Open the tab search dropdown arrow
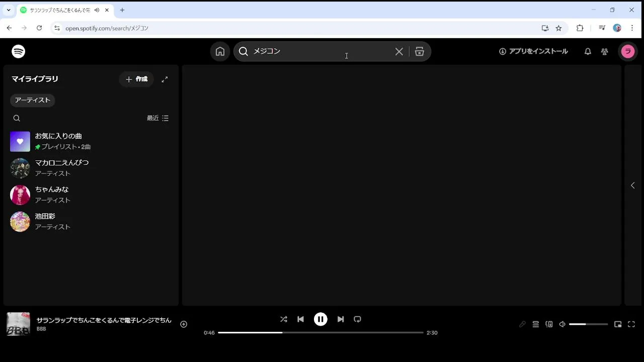Image resolution: width=644 pixels, height=362 pixels. [x=9, y=10]
